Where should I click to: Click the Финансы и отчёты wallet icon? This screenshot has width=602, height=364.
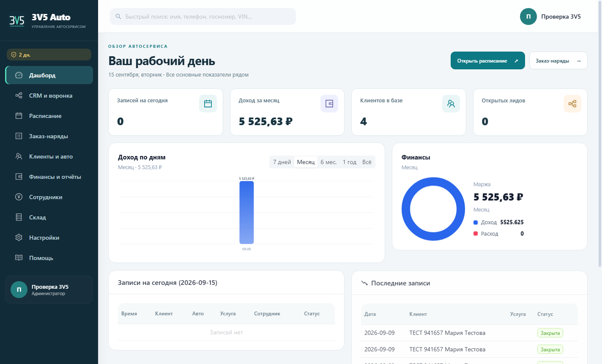[19, 177]
